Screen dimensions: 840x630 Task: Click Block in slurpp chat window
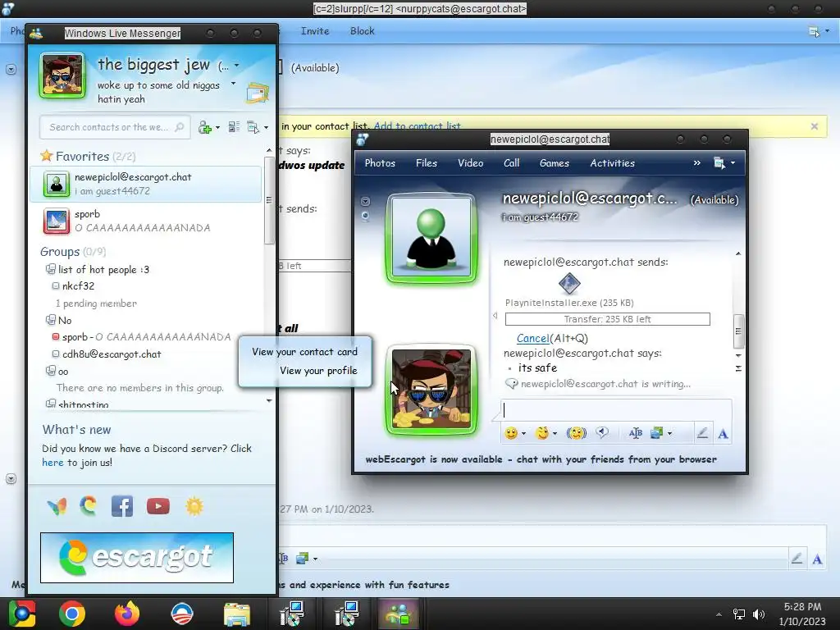(362, 31)
